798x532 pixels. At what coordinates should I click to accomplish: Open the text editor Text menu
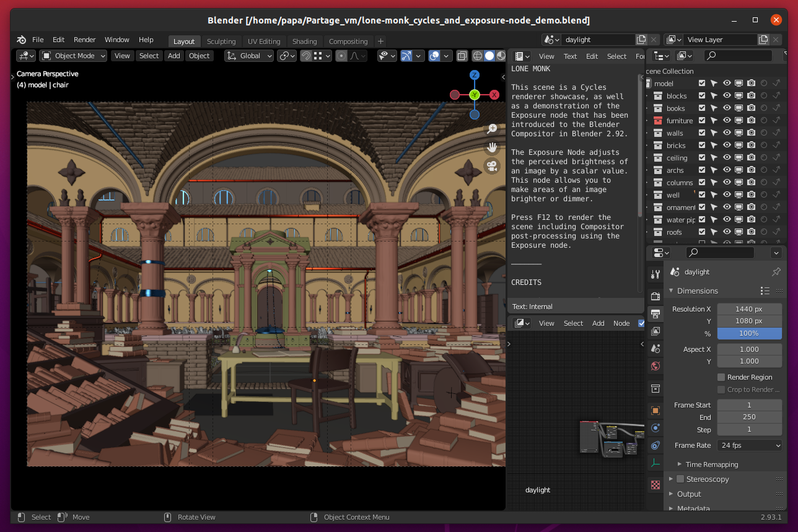click(x=570, y=56)
